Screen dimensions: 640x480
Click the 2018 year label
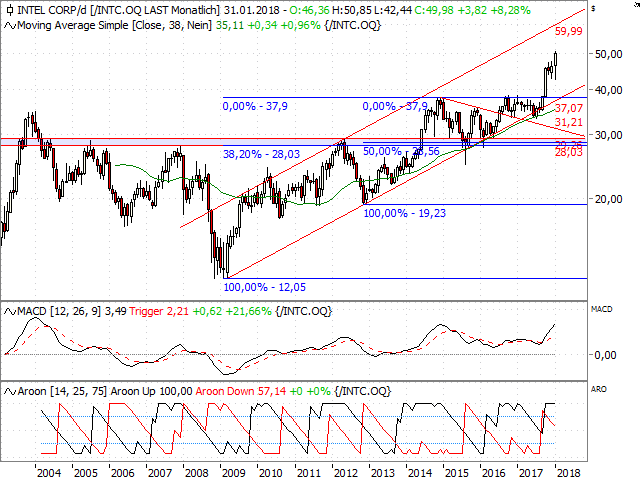(x=569, y=473)
